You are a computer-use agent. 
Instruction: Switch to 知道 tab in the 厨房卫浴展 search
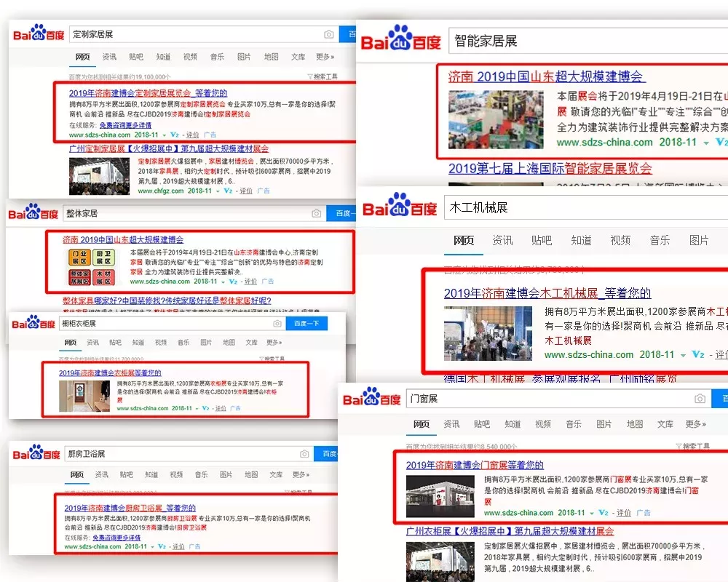tap(151, 474)
